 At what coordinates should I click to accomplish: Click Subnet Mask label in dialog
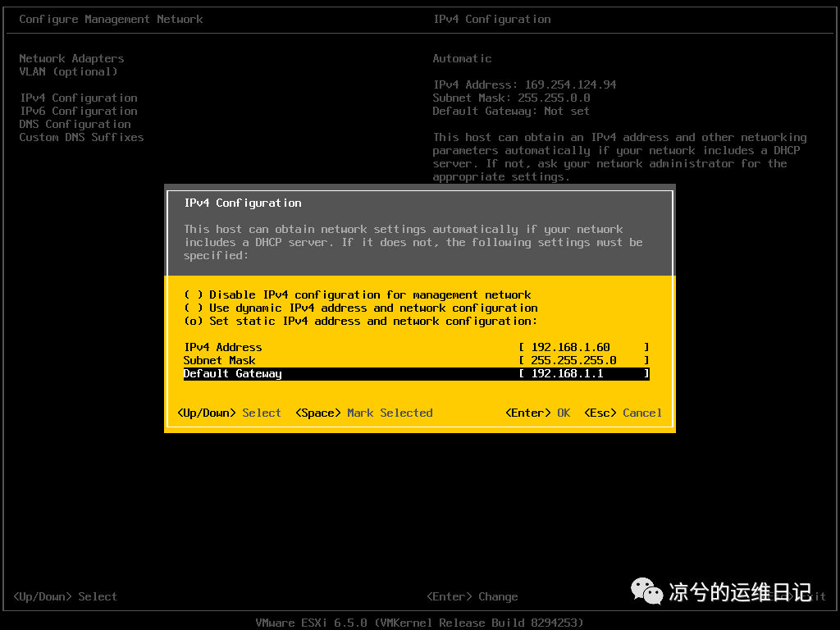click(220, 361)
